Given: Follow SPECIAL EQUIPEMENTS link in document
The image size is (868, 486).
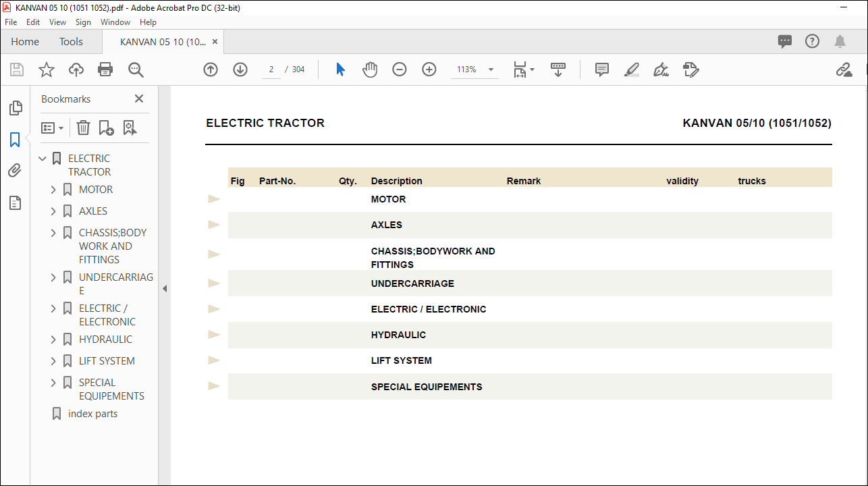Looking at the screenshot, I should tap(427, 387).
